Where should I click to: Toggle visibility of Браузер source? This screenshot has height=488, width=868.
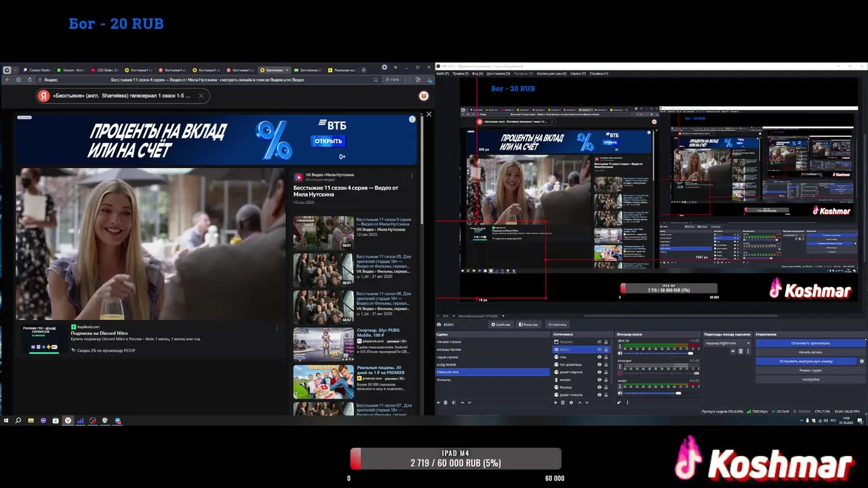pyautogui.click(x=599, y=342)
